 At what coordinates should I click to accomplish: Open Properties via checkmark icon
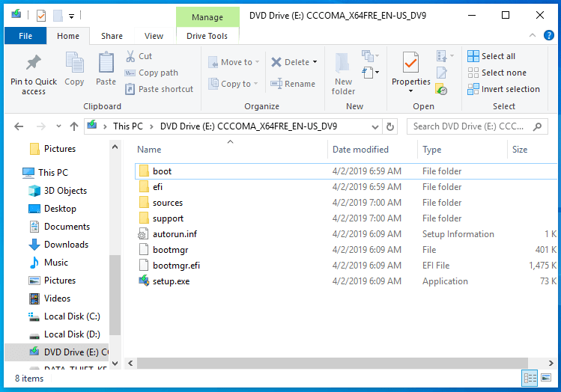click(x=410, y=64)
